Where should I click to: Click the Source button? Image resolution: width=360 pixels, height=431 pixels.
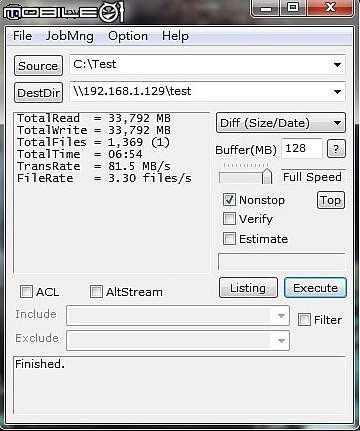(38, 66)
